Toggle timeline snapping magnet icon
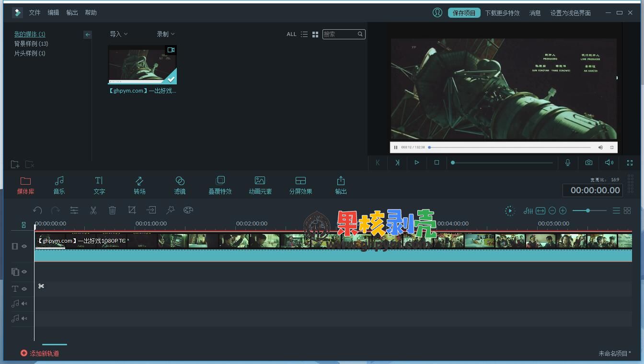644x364 pixels. (23, 225)
